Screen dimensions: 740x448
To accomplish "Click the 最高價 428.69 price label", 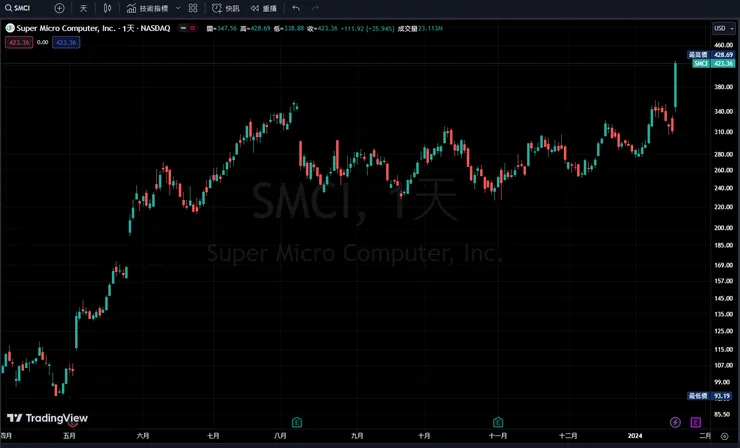I will point(711,55).
